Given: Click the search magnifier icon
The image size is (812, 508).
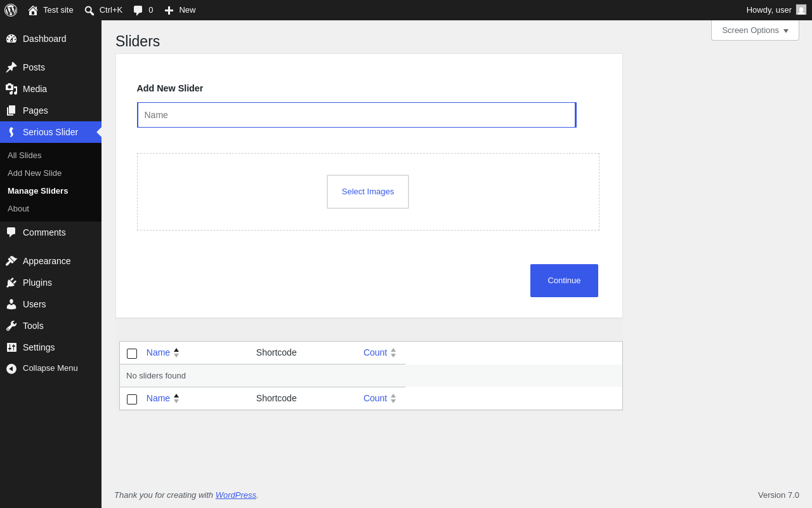Looking at the screenshot, I should (89, 11).
